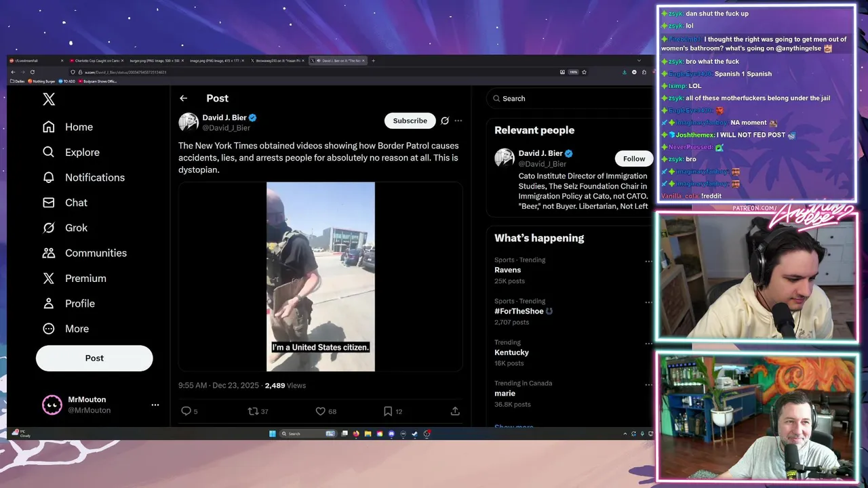The height and width of the screenshot is (488, 868).
Task: Switch to Charlotte Cop Caught on Camera tab
Action: tap(96, 61)
